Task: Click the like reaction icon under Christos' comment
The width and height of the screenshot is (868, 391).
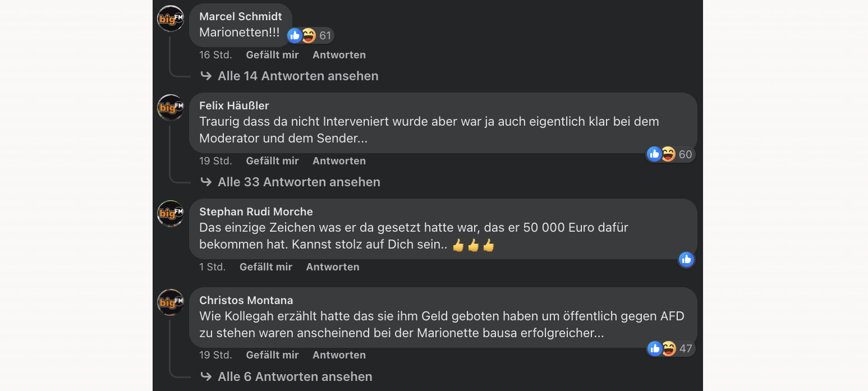Action: point(654,348)
